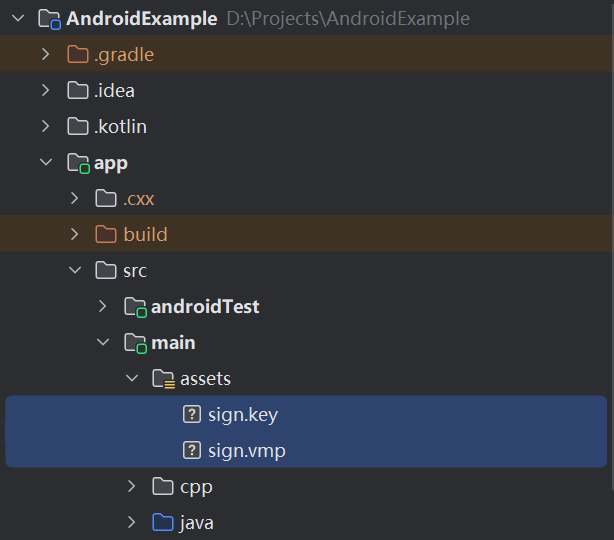The image size is (614, 540).
Task: Collapse the src folder
Action: 75,271
